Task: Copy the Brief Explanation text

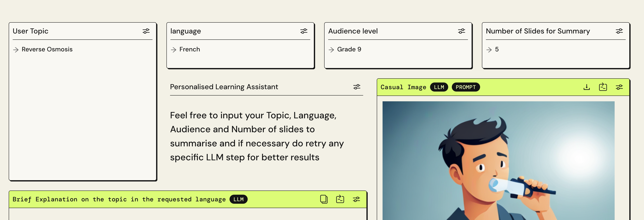Action: point(324,199)
